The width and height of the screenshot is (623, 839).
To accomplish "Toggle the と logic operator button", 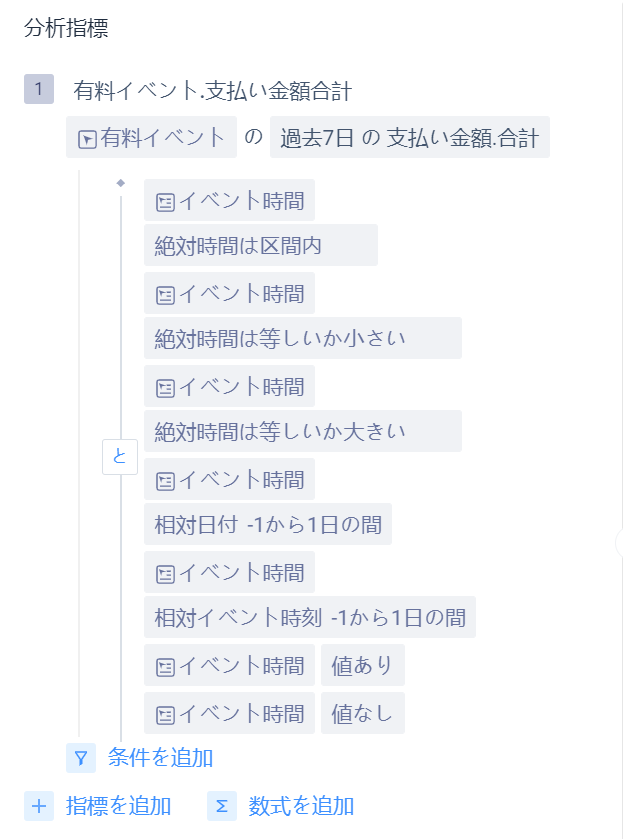I will (x=120, y=457).
